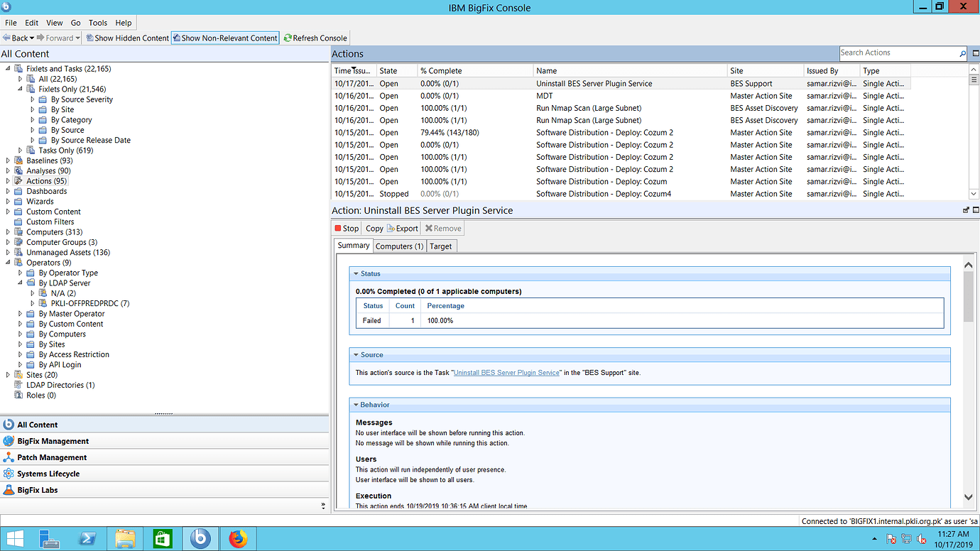Open the Analyses item in All Content tree
The image size is (980, 551).
pos(44,170)
